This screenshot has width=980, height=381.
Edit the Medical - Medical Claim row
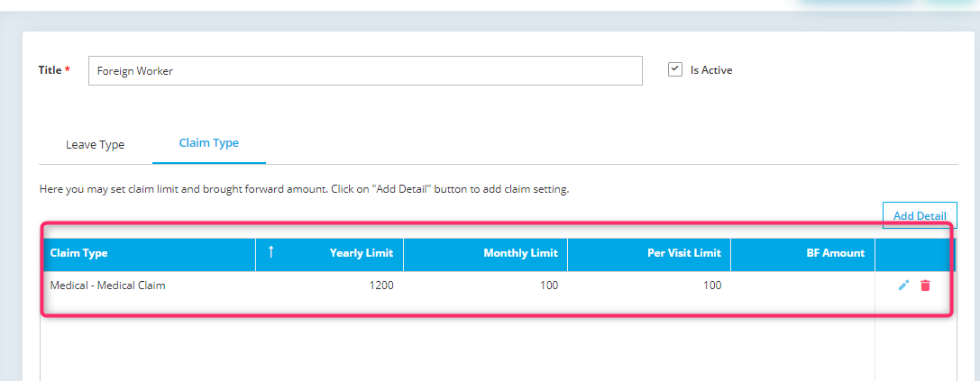coord(903,286)
